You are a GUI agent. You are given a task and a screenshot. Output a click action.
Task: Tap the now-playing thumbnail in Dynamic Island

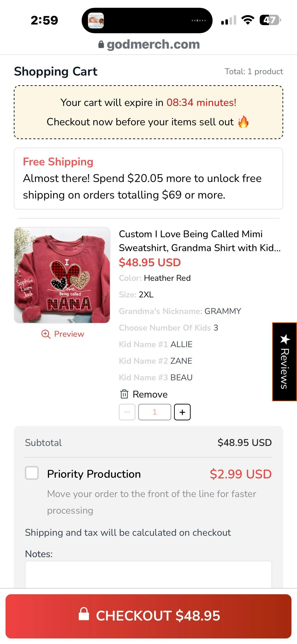pos(96,20)
